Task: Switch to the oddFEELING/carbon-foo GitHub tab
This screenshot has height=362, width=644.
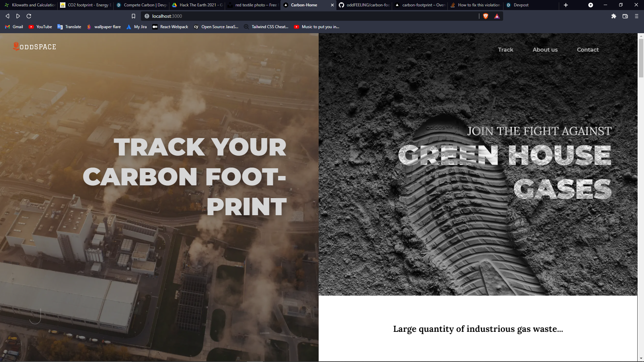Action: tap(364, 5)
